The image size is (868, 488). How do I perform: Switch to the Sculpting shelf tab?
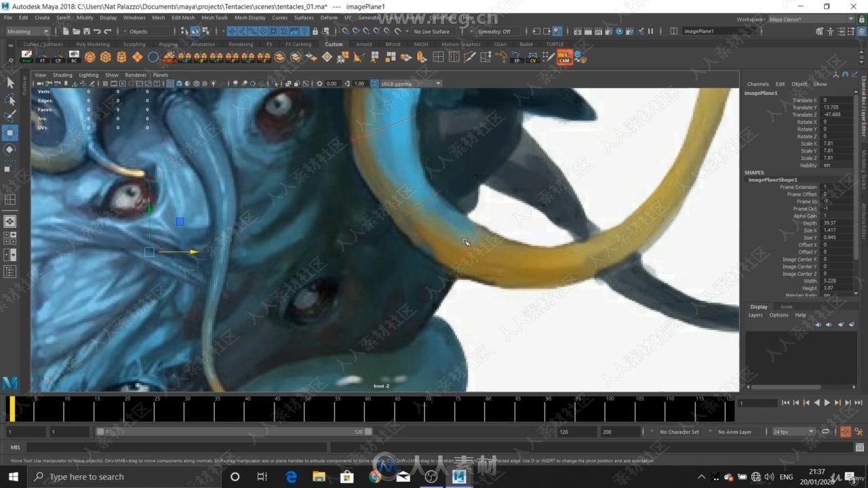pyautogui.click(x=134, y=44)
